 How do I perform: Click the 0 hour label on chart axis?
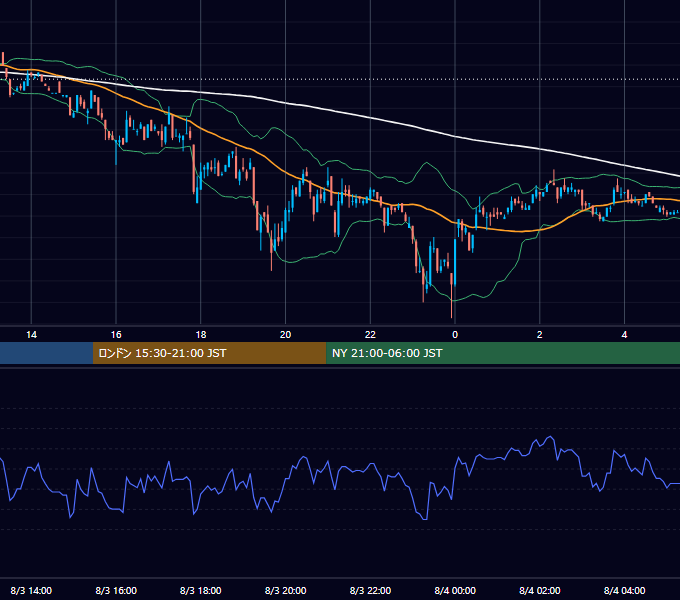455,335
